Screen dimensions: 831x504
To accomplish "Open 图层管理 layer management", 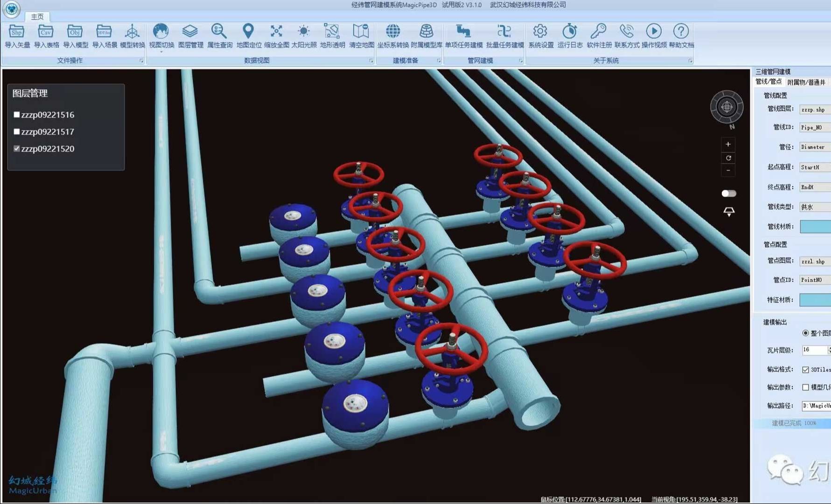I will coord(190,36).
